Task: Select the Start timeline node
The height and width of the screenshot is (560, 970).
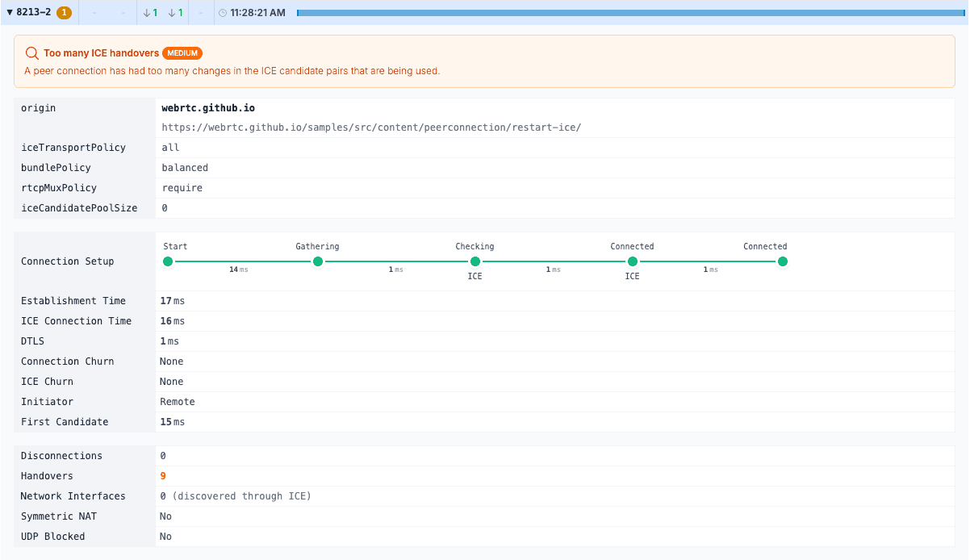Action: [x=168, y=261]
